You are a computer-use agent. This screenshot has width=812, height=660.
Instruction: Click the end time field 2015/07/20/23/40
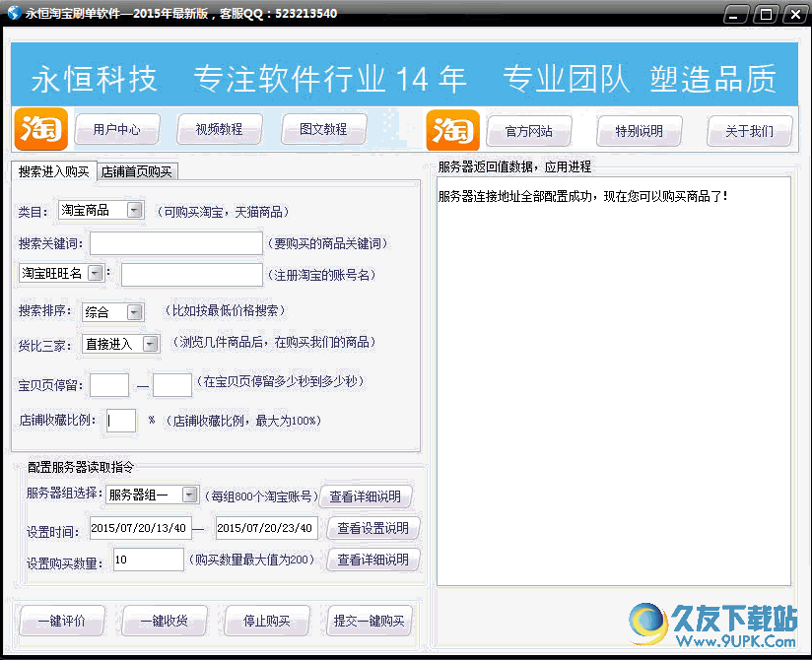(x=267, y=528)
